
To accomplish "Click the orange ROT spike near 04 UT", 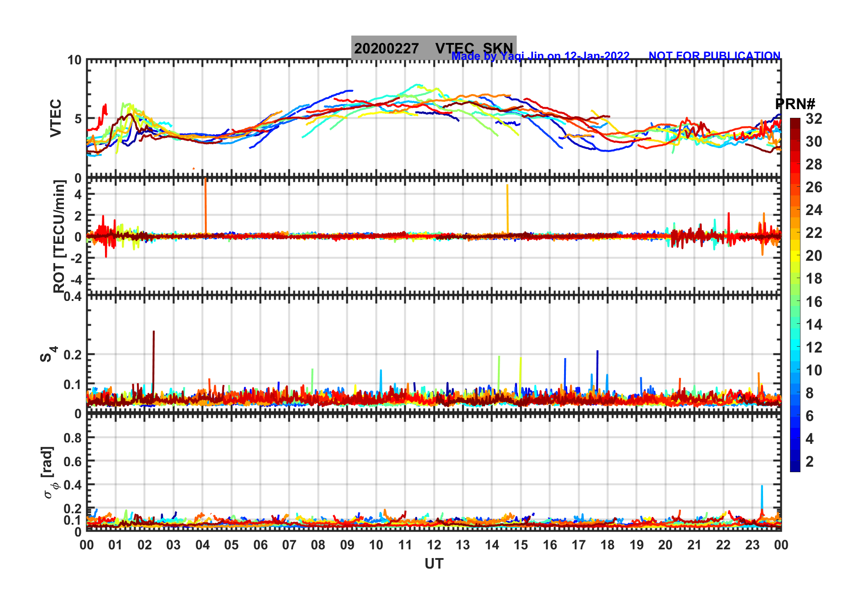I will pos(205,206).
